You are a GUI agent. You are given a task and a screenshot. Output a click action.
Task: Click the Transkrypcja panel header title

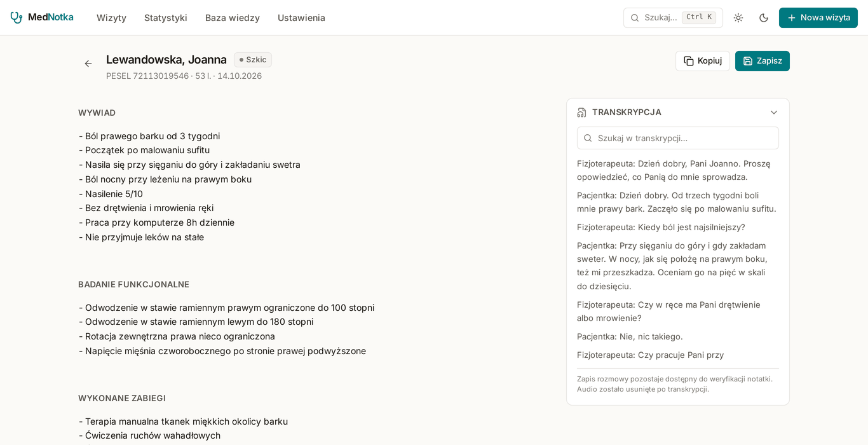627,113
